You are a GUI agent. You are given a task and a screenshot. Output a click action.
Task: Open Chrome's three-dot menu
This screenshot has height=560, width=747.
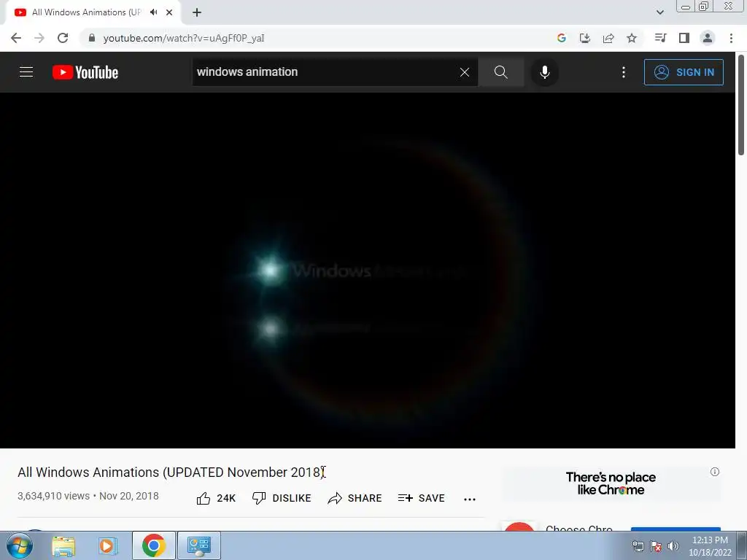coord(731,38)
